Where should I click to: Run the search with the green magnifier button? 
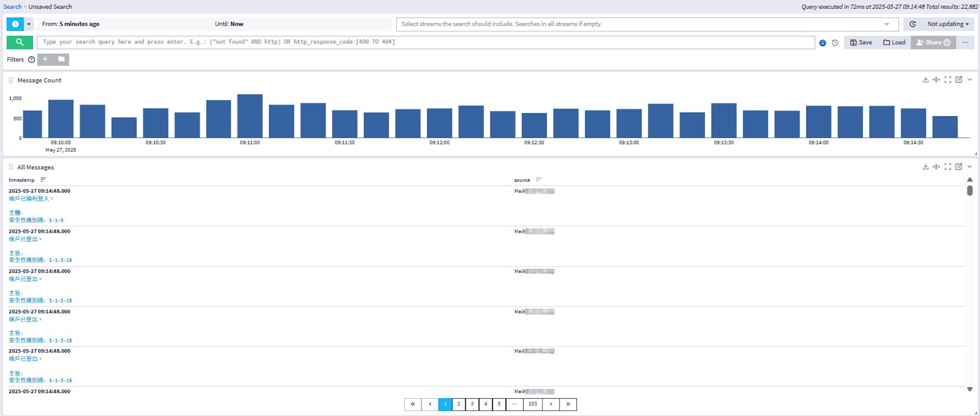coord(19,42)
